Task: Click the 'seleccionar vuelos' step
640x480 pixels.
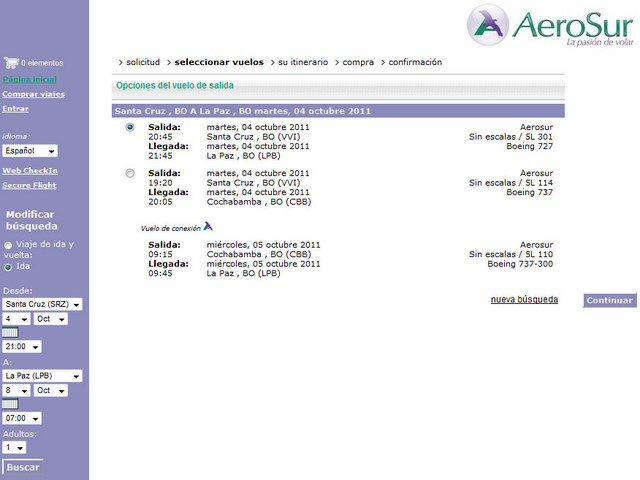Action: [219, 62]
